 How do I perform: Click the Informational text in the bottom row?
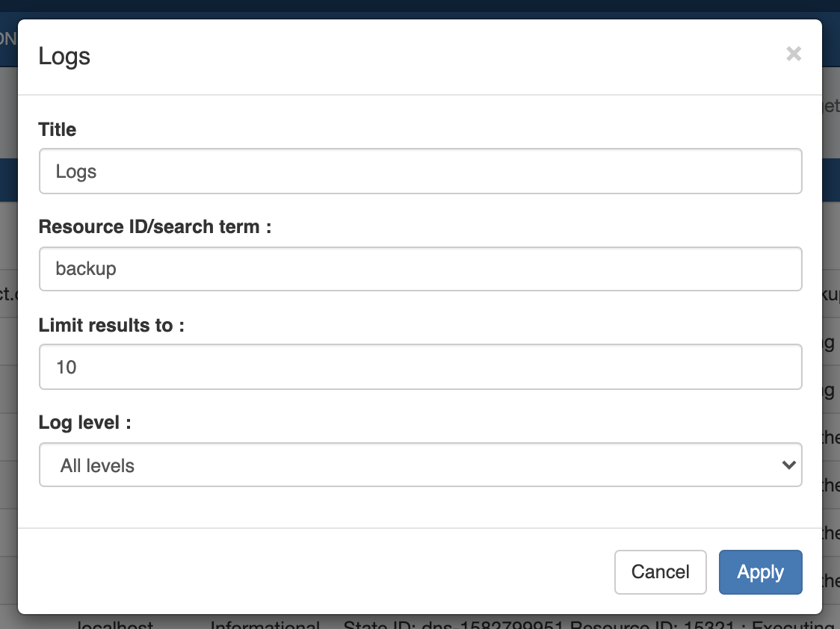[265, 625]
